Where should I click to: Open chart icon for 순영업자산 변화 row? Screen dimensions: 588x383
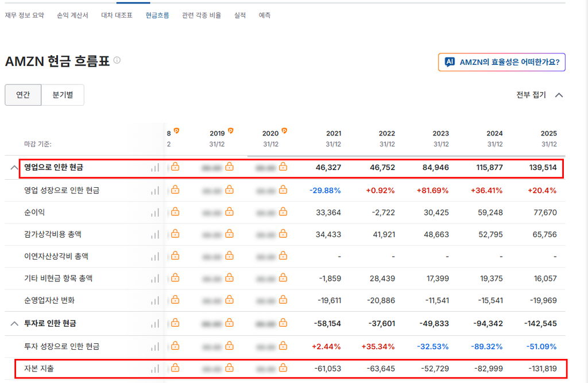tap(155, 300)
